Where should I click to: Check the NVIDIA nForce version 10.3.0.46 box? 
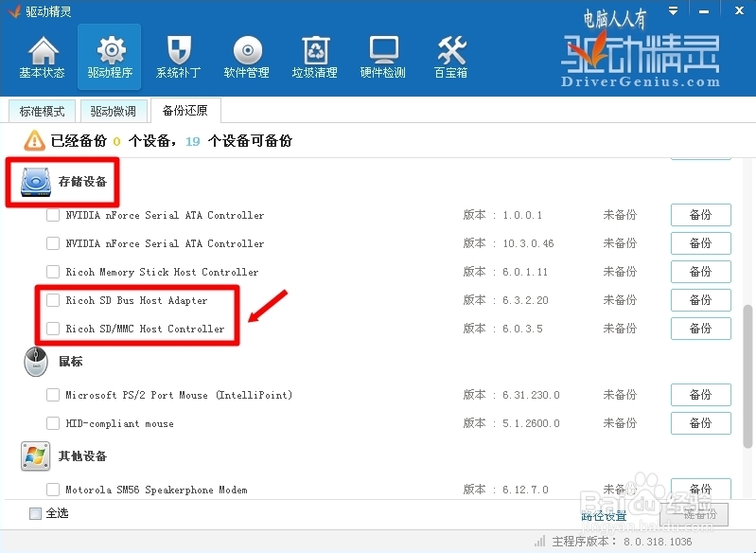pyautogui.click(x=53, y=243)
